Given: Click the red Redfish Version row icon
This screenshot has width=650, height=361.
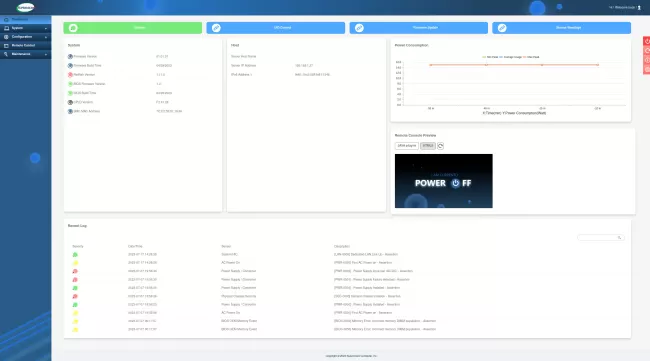Looking at the screenshot, I should (x=70, y=75).
